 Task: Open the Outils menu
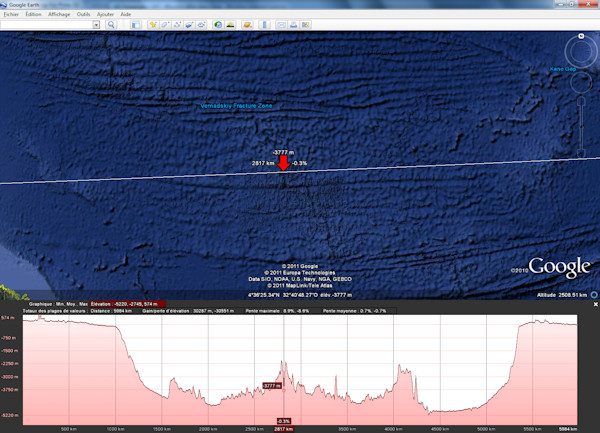click(83, 14)
